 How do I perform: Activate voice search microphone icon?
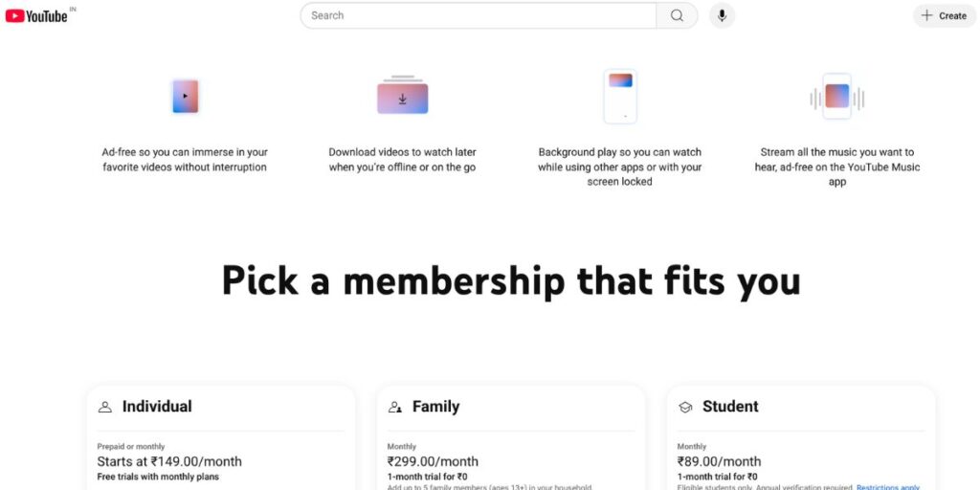pos(722,15)
